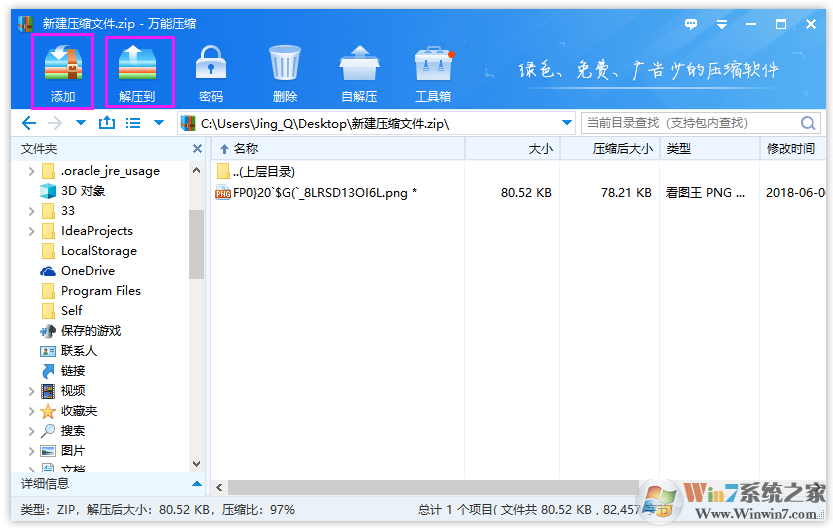Open the view mode dropdown arrow

[x=159, y=123]
